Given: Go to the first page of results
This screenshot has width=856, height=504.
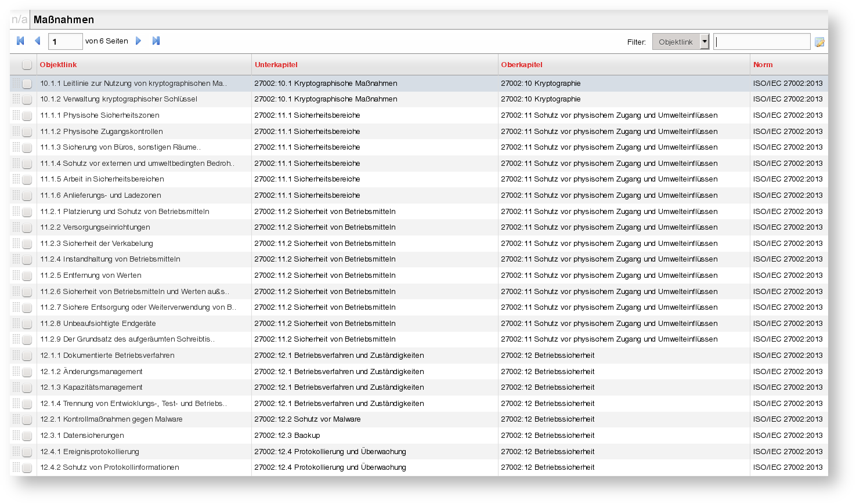Looking at the screenshot, I should [21, 41].
